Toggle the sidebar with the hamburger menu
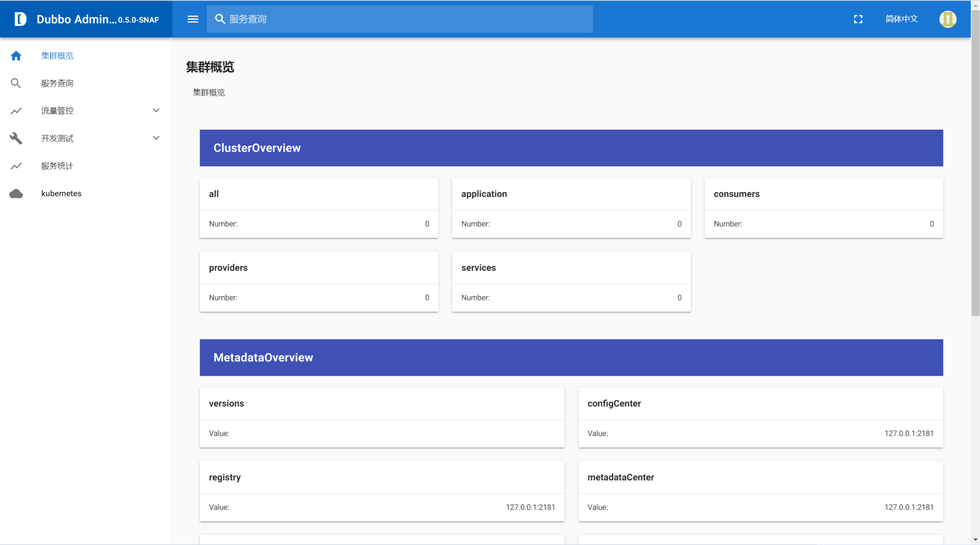The height and width of the screenshot is (545, 980). (x=193, y=19)
